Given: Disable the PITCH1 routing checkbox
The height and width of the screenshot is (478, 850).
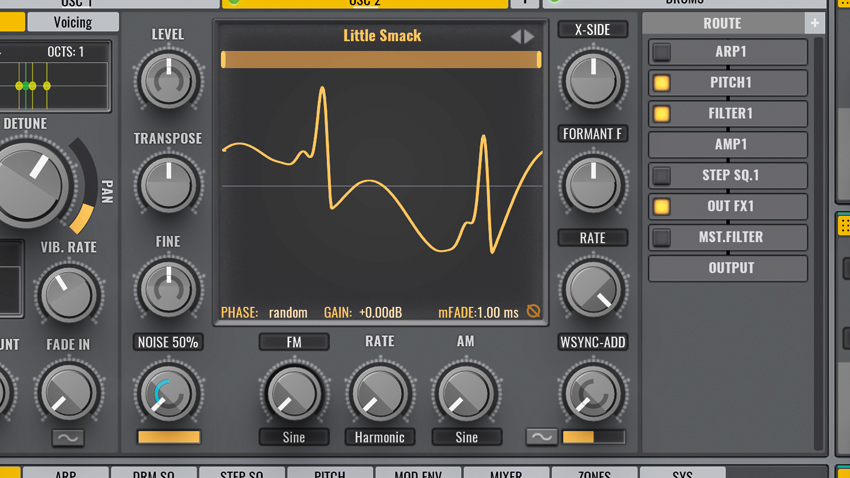Looking at the screenshot, I should [x=661, y=83].
